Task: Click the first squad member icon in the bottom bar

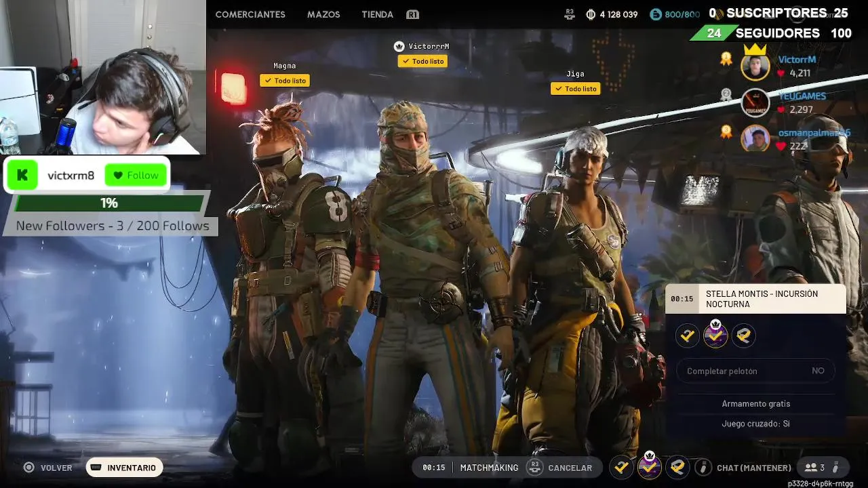Action: point(621,468)
